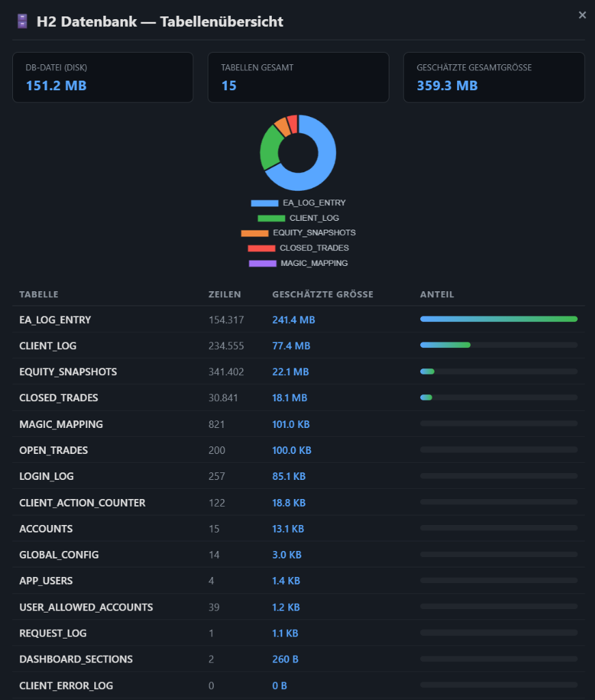Click the Geschätzte Grösse column header
This screenshot has height=700, width=595.
322,295
